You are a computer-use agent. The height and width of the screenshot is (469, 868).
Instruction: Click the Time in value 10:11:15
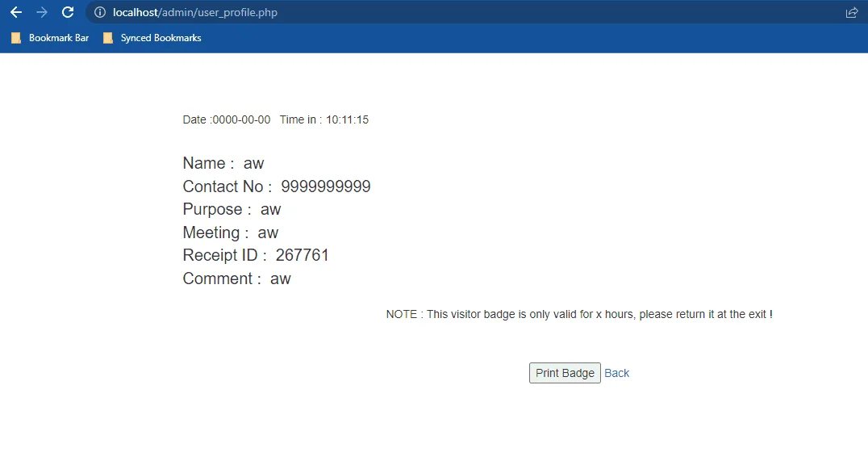347,119
